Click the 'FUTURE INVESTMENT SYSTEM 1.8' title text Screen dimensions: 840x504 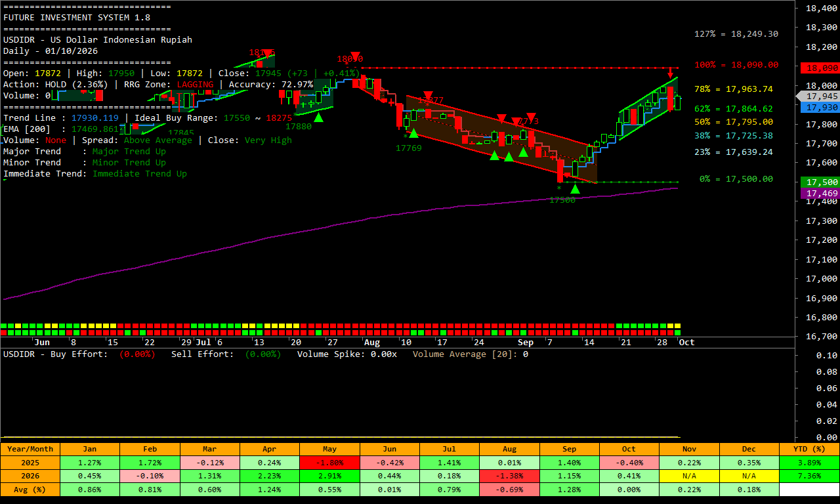(77, 18)
